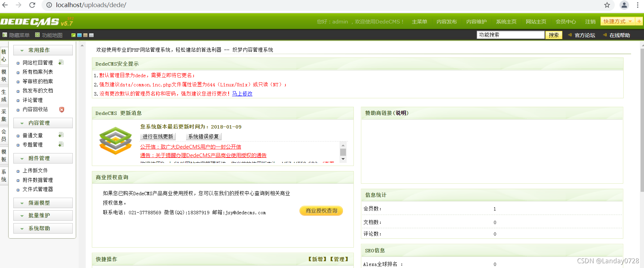Open 主菜单 in the top navigation
Viewport: 644px width, 268px height.
tap(419, 22)
